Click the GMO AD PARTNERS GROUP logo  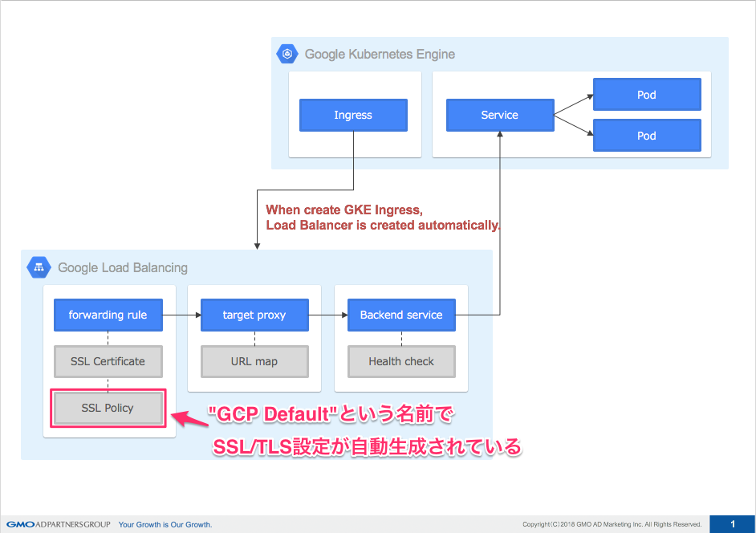[x=56, y=524]
